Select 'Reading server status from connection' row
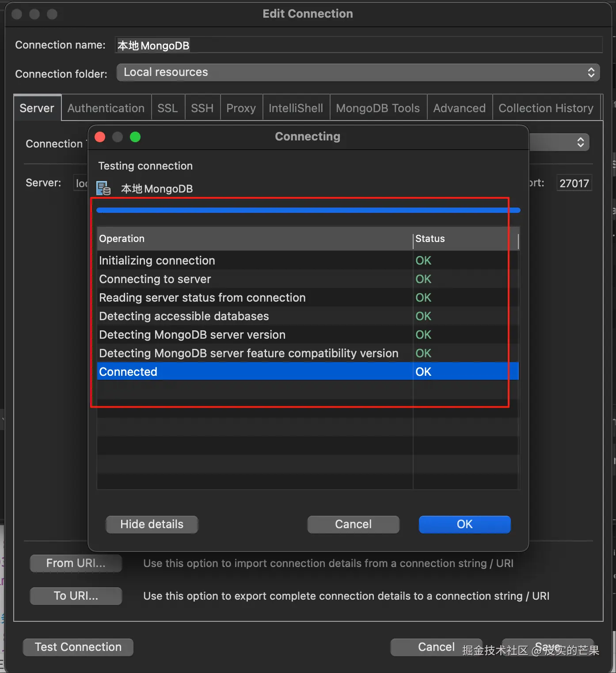This screenshot has width=616, height=673. tap(308, 298)
